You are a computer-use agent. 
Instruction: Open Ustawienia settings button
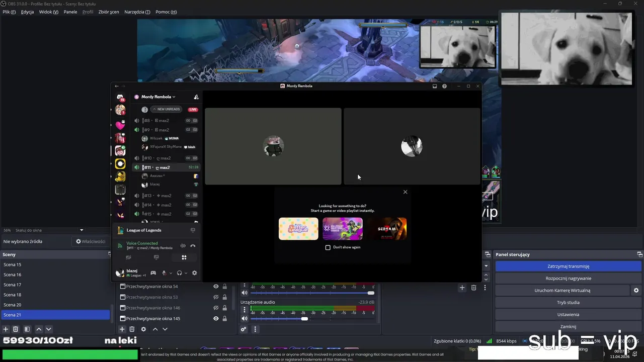pos(568,315)
